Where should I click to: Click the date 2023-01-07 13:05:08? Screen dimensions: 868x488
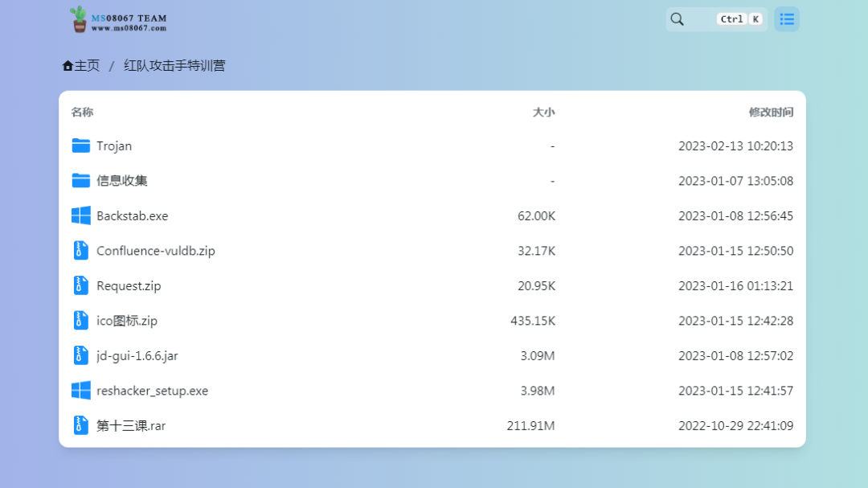tap(735, 181)
